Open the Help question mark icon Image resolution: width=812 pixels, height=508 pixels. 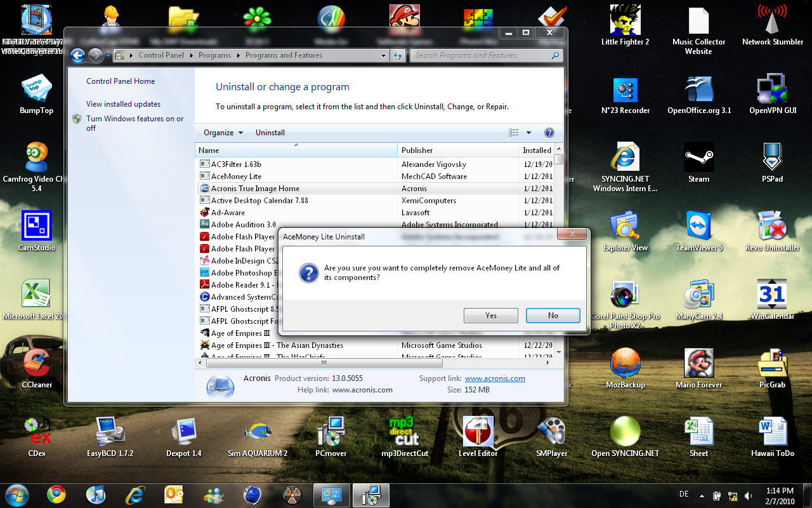point(549,133)
